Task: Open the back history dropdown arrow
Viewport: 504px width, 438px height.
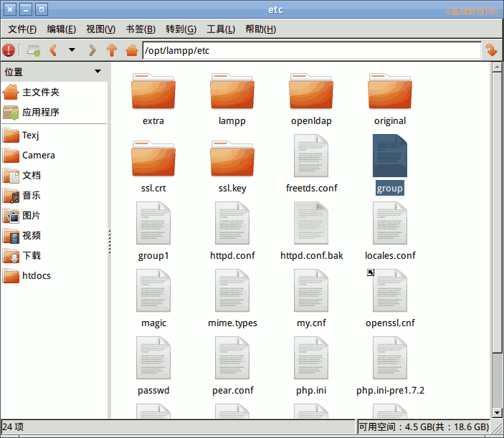Action: tap(72, 49)
